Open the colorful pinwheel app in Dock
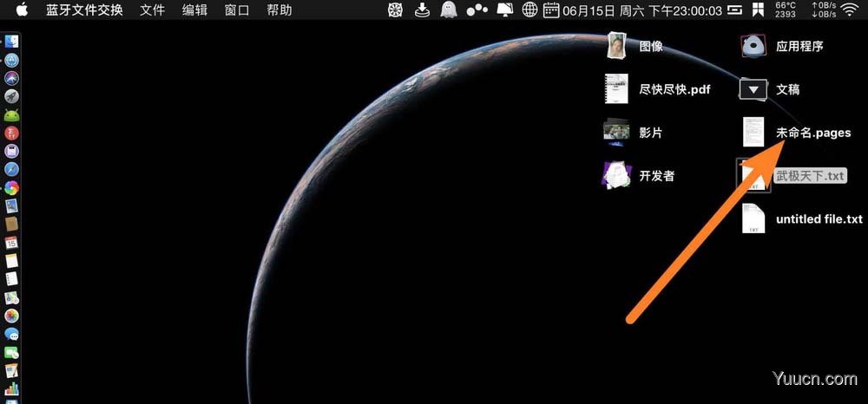 [11, 188]
